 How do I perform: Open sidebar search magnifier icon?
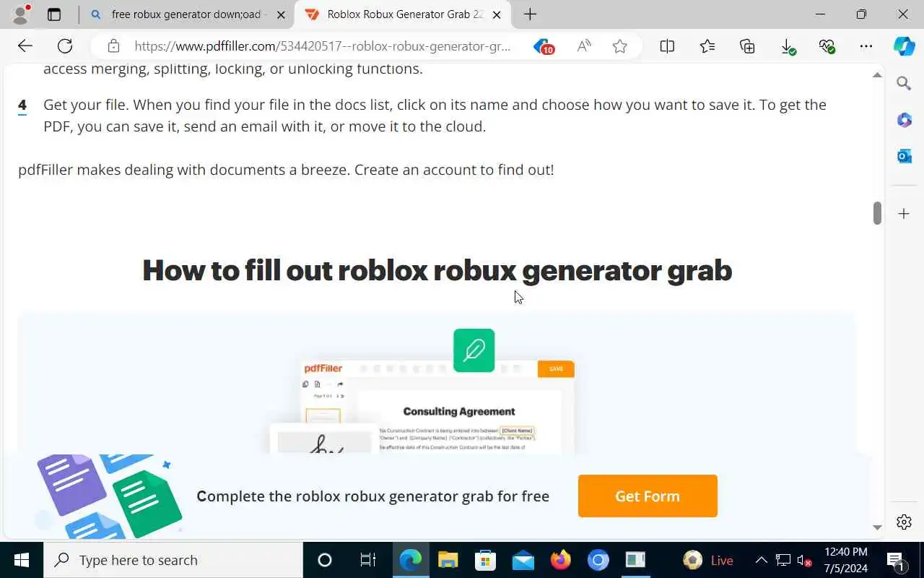coord(905,83)
